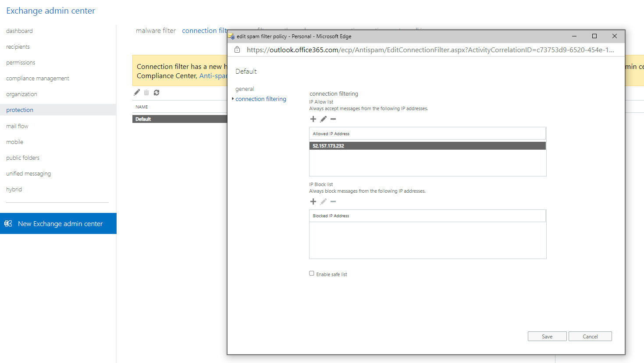Open the hybrid section

14,189
